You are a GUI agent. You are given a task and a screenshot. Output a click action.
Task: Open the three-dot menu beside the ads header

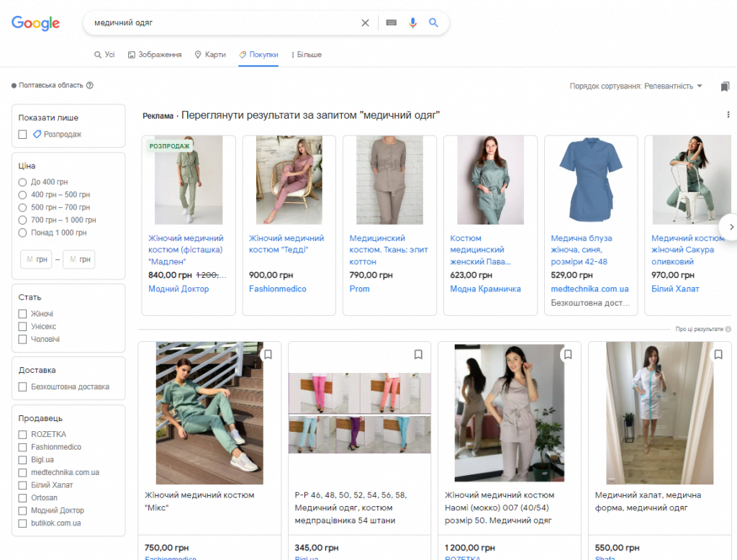point(728,114)
